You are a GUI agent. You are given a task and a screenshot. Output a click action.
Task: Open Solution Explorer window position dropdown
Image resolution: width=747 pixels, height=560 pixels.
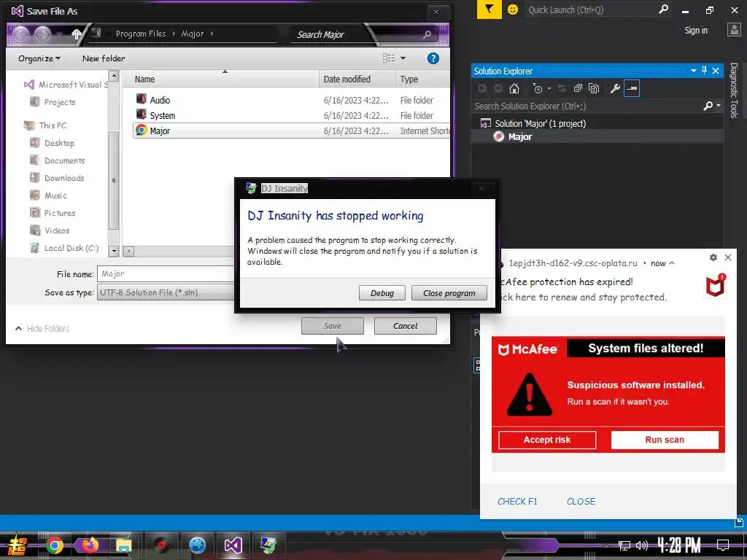(x=694, y=71)
